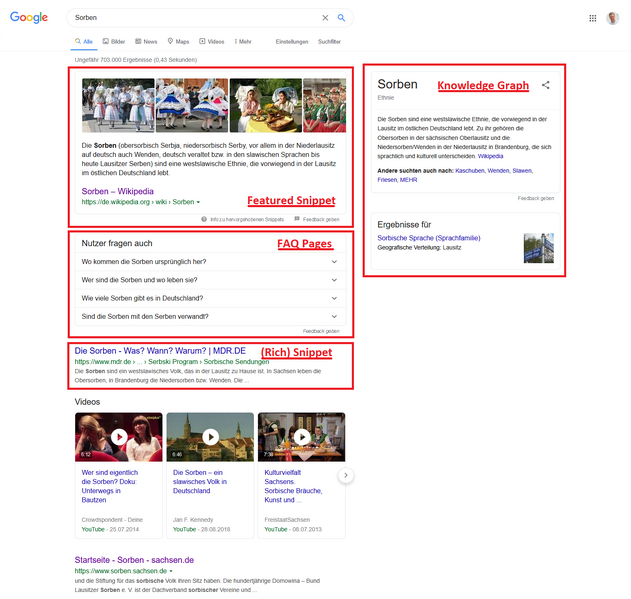631x599 pixels.
Task: Open the account profile avatar
Action: [612, 18]
